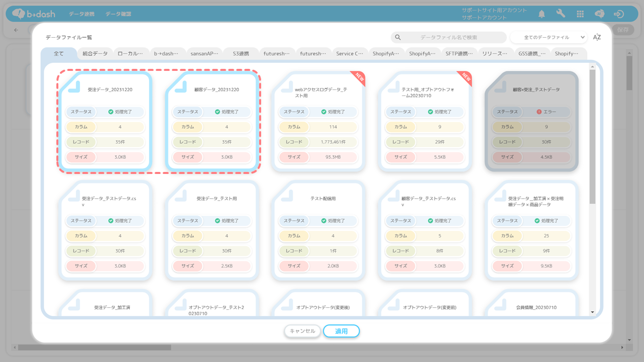Screen dimensions: 644x362
Task: Open the support chat bubble icon
Action: 600,14
